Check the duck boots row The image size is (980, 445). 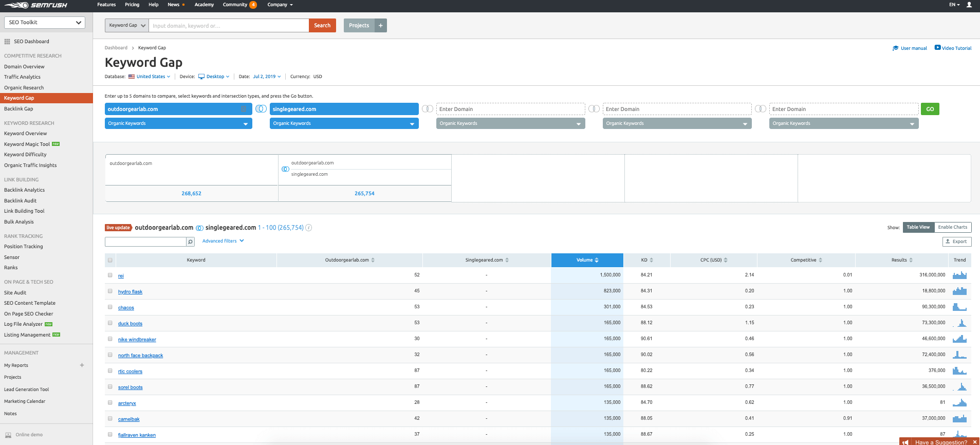(x=110, y=323)
